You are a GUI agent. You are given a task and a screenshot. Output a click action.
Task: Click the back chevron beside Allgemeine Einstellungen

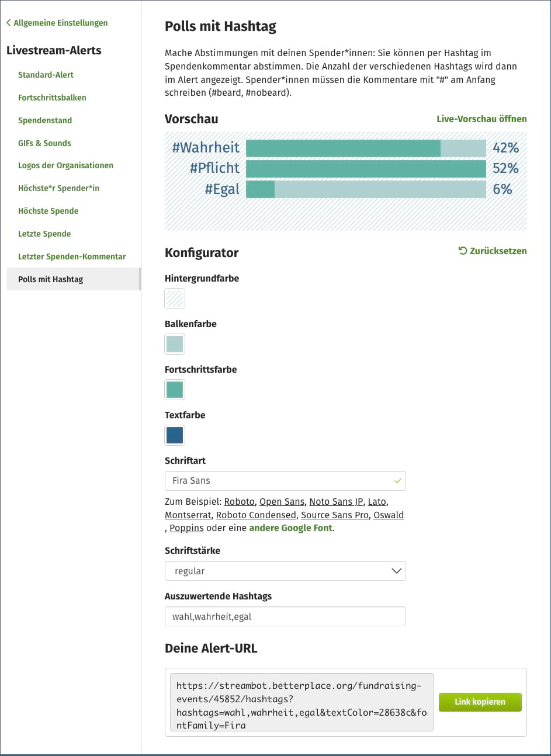[x=9, y=22]
